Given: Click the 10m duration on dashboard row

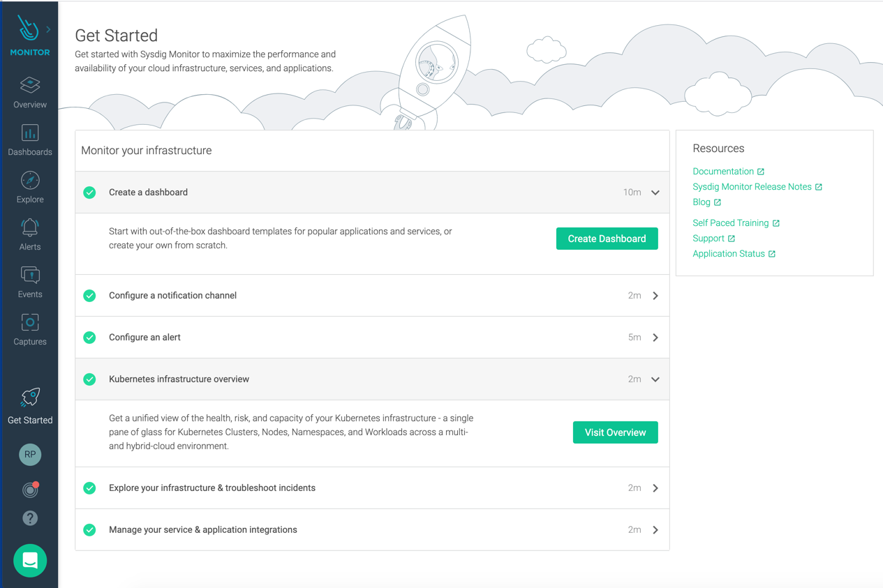Looking at the screenshot, I should [x=632, y=193].
